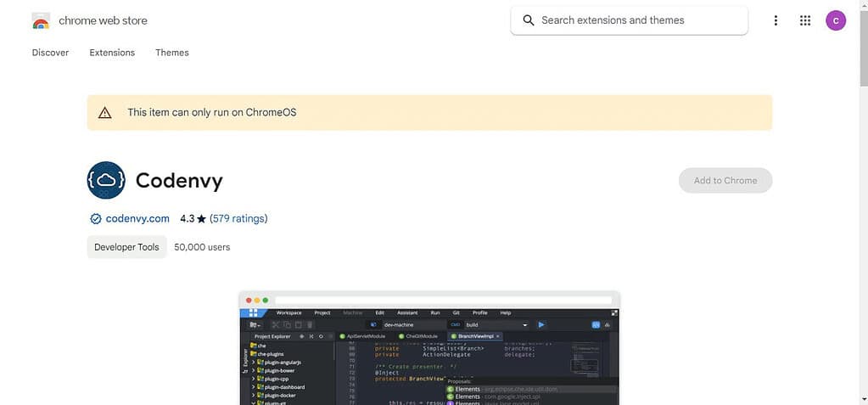This screenshot has height=405, width=868.
Task: Click the rating star icon
Action: tap(201, 219)
